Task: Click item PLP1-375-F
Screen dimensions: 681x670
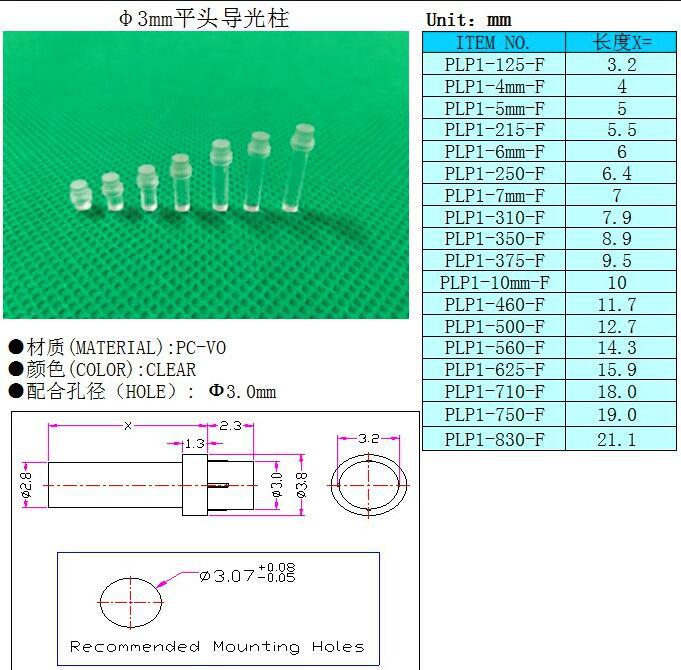Action: click(494, 261)
